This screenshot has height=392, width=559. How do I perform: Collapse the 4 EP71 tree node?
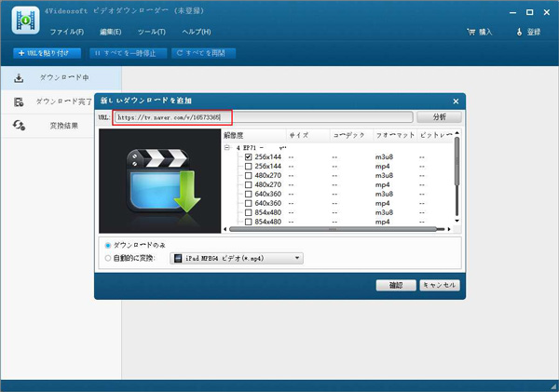[226, 147]
